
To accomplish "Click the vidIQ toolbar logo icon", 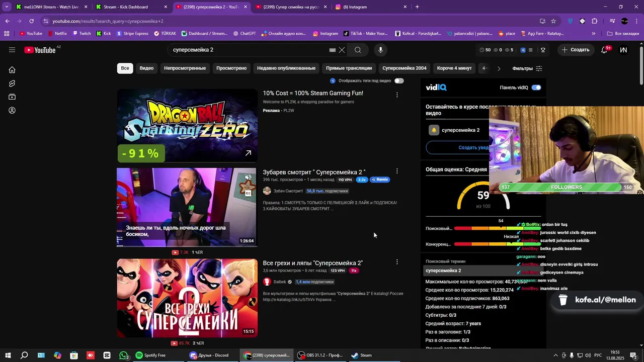I will click(x=523, y=50).
